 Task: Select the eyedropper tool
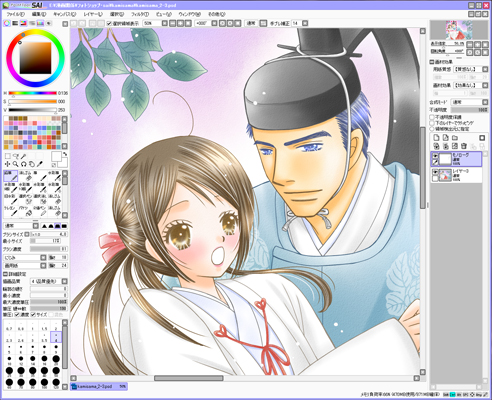(40, 164)
